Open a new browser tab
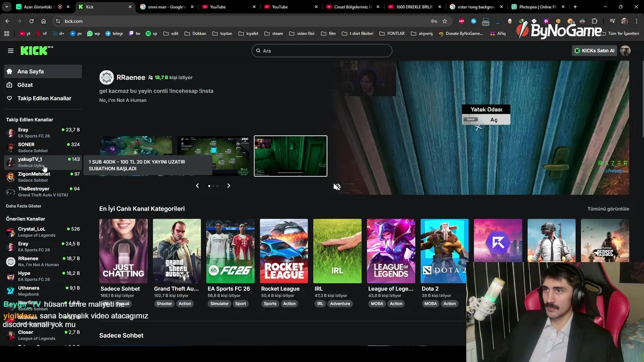Image resolution: width=644 pixels, height=362 pixels. (575, 7)
